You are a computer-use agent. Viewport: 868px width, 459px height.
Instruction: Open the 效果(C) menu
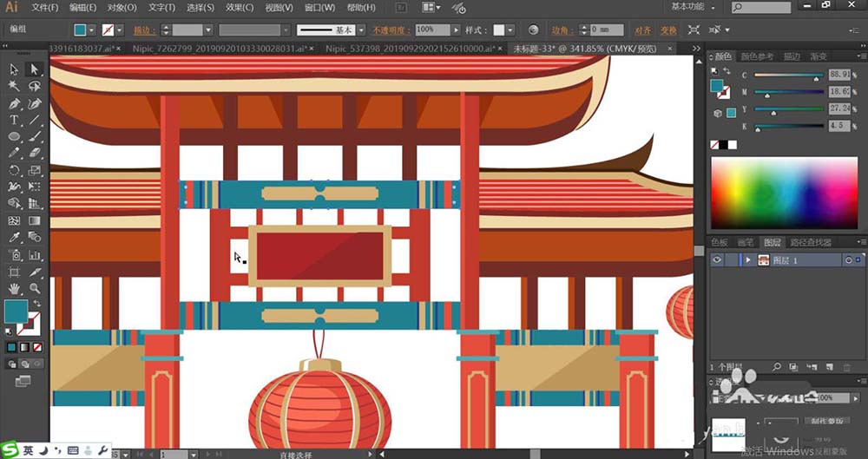(x=239, y=8)
